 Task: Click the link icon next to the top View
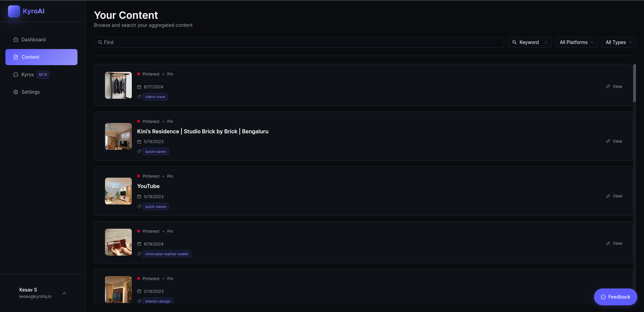pos(608,86)
